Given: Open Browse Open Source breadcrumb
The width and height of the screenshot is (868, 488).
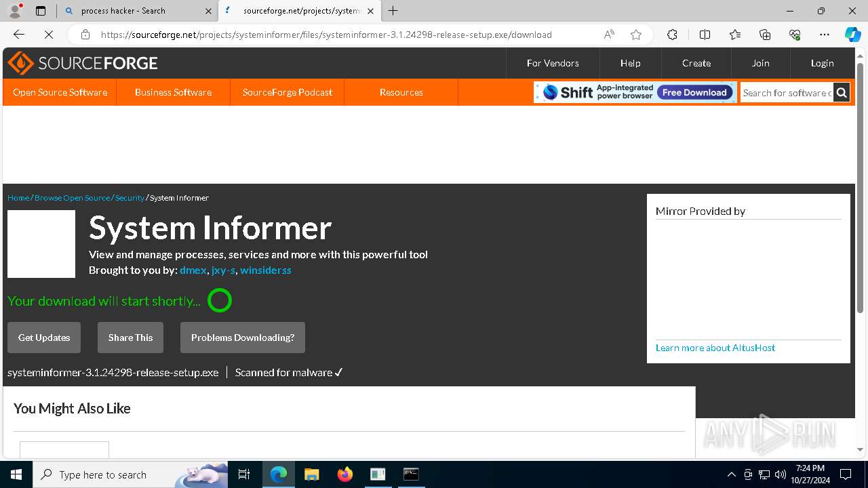Looking at the screenshot, I should tap(72, 198).
